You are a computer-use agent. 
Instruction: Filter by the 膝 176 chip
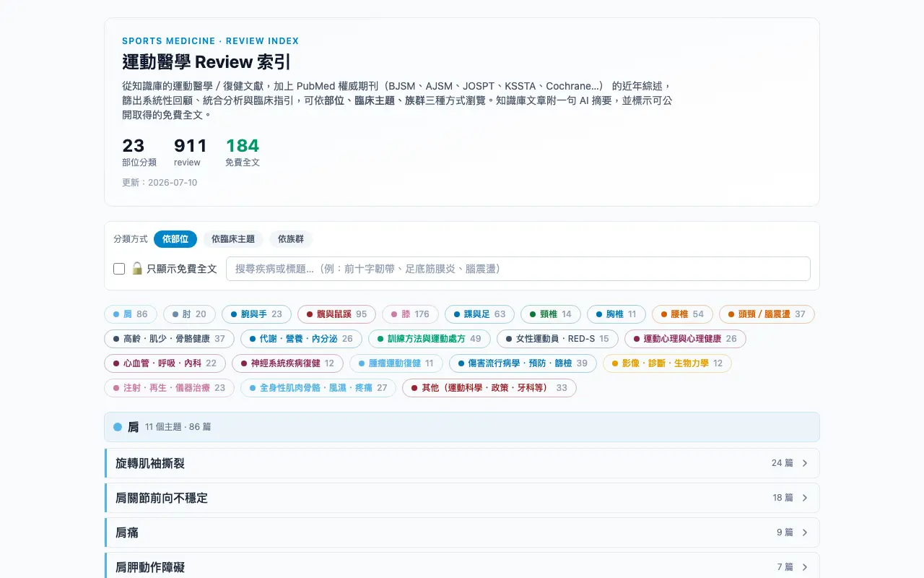click(x=410, y=314)
